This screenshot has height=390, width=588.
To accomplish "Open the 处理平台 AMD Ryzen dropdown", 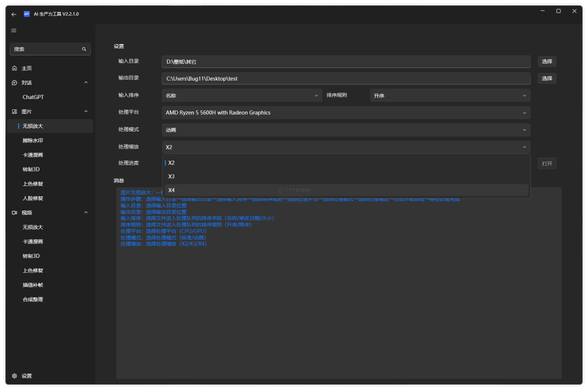I will tap(346, 113).
